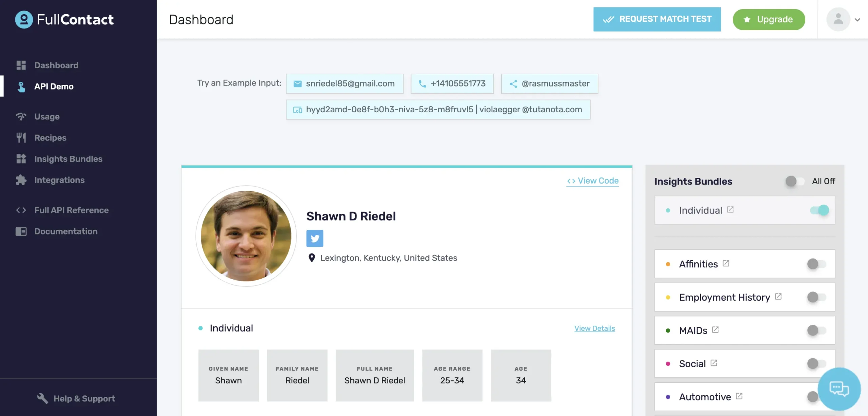Open the chat support bubble
The height and width of the screenshot is (416, 868).
coord(839,389)
